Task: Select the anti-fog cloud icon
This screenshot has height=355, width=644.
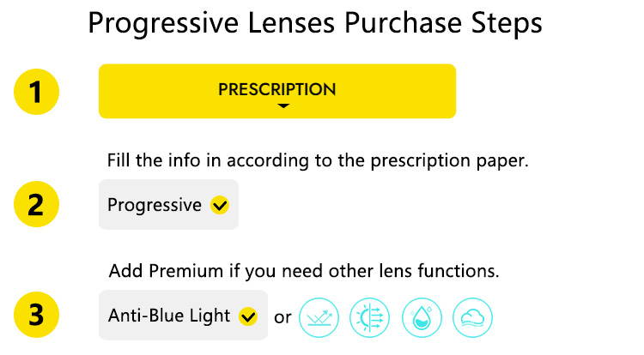Action: [x=472, y=317]
